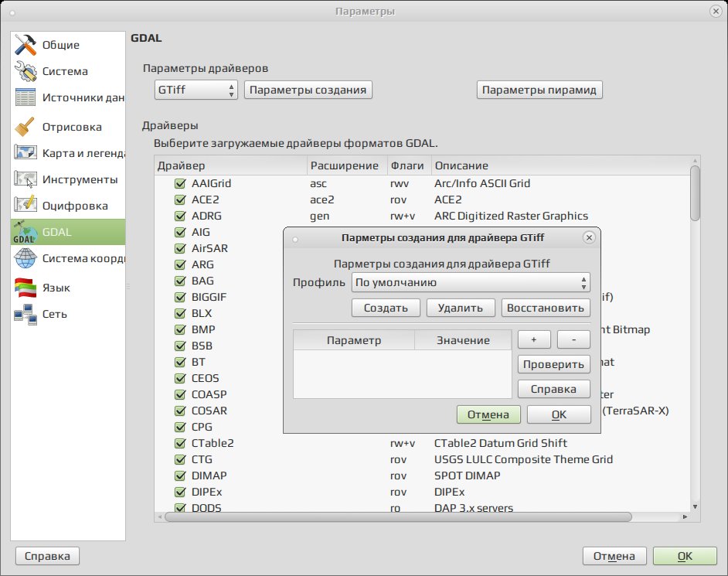This screenshot has height=576, width=728.
Task: Toggle the ACE2 driver checkbox
Action: point(180,199)
